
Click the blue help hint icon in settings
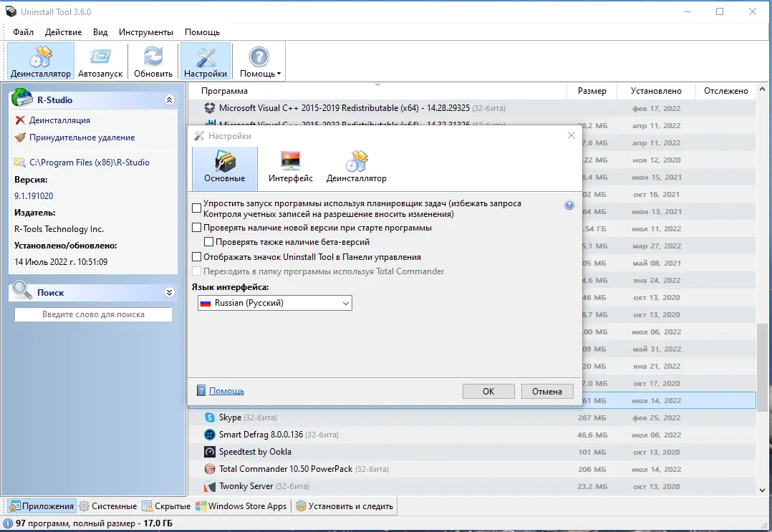[x=569, y=205]
